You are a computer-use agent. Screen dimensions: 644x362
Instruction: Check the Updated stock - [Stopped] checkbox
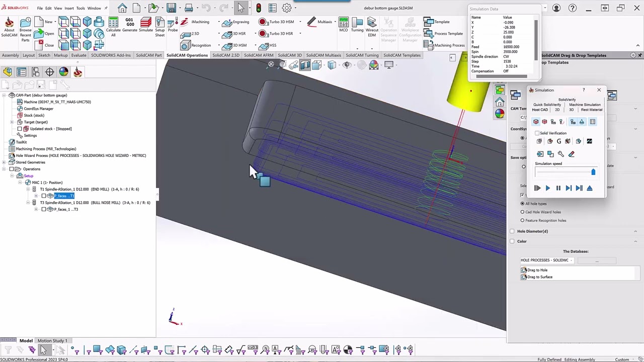pos(20,129)
